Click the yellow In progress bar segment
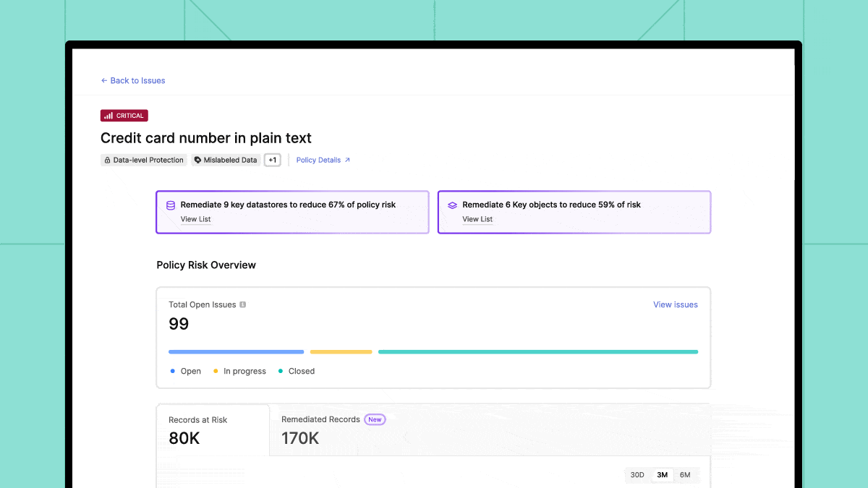 341,352
